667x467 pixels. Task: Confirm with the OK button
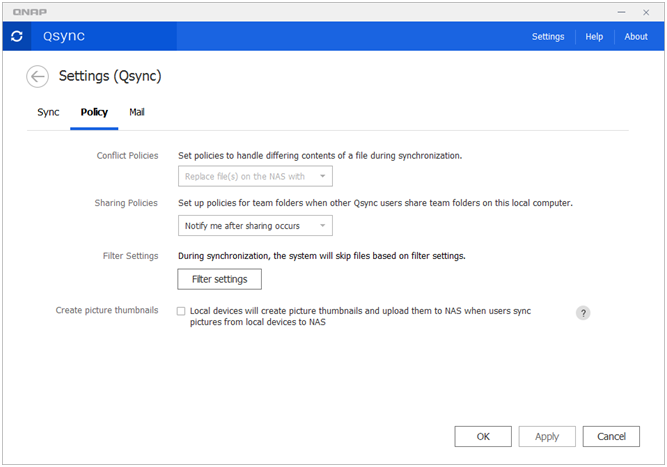click(x=483, y=436)
